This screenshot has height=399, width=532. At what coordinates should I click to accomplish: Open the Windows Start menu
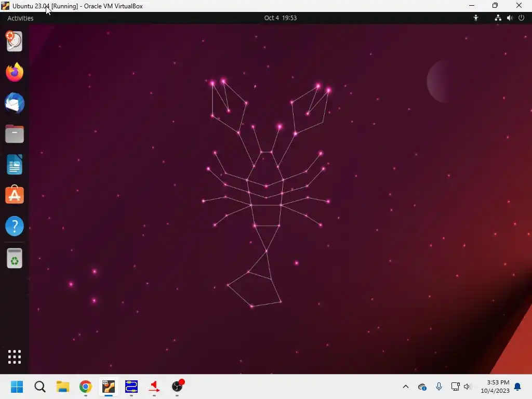pos(17,387)
